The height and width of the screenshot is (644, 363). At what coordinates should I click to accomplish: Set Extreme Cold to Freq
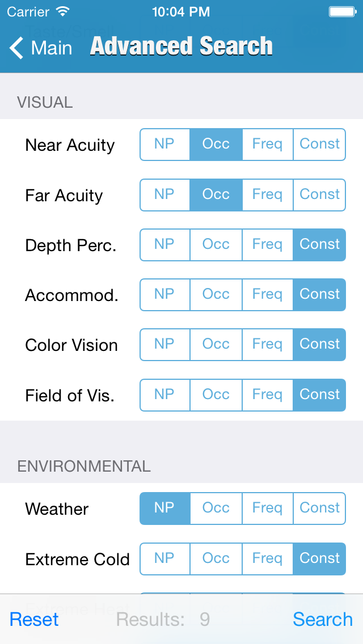click(267, 559)
